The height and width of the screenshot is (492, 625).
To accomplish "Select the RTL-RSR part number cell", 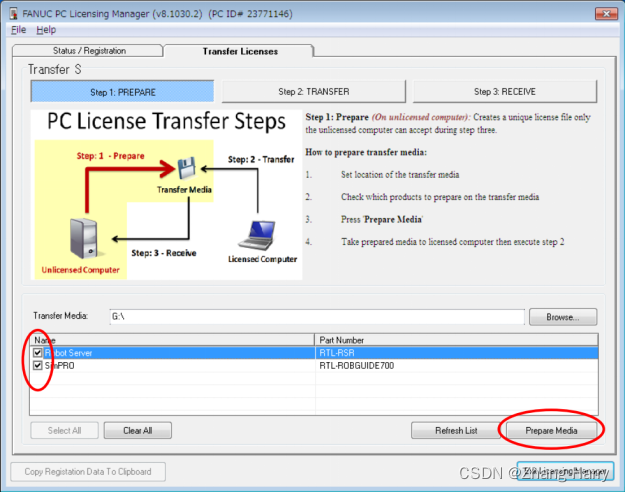I will [x=456, y=353].
